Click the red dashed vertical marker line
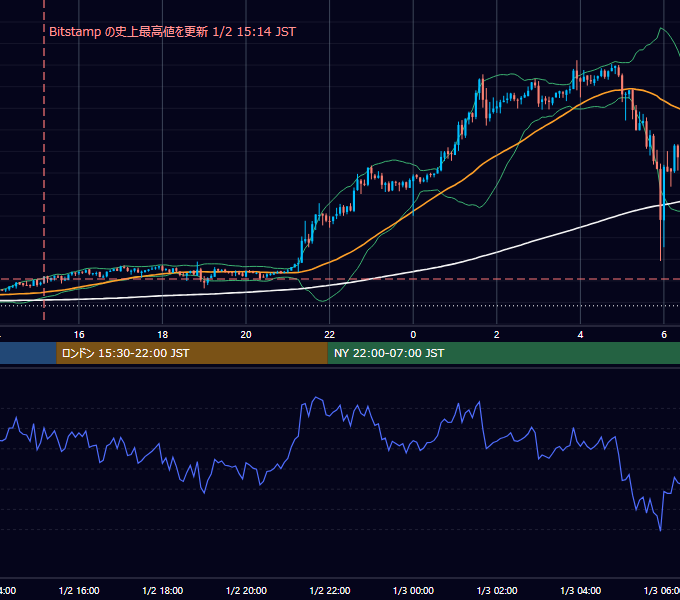This screenshot has width=680, height=600. pyautogui.click(x=44, y=160)
